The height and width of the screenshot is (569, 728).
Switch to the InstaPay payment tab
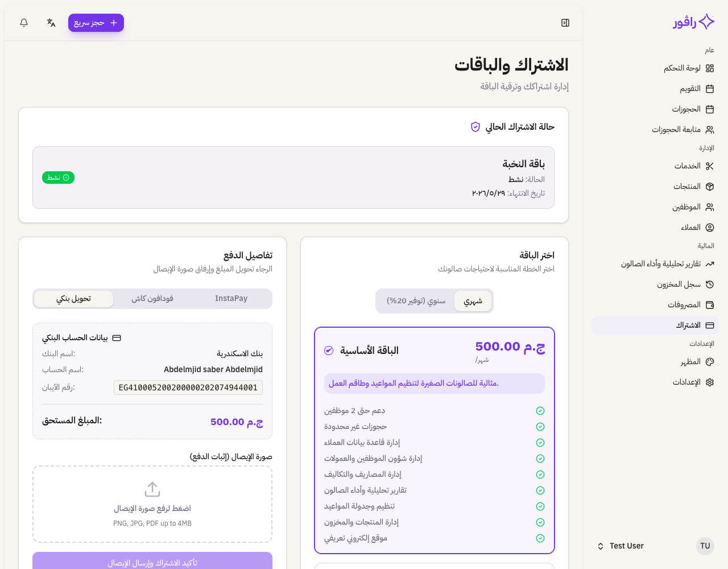[231, 298]
